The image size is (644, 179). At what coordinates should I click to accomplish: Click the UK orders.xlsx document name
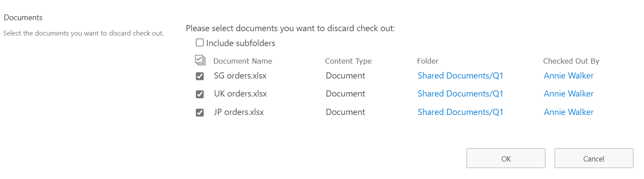pyautogui.click(x=240, y=94)
